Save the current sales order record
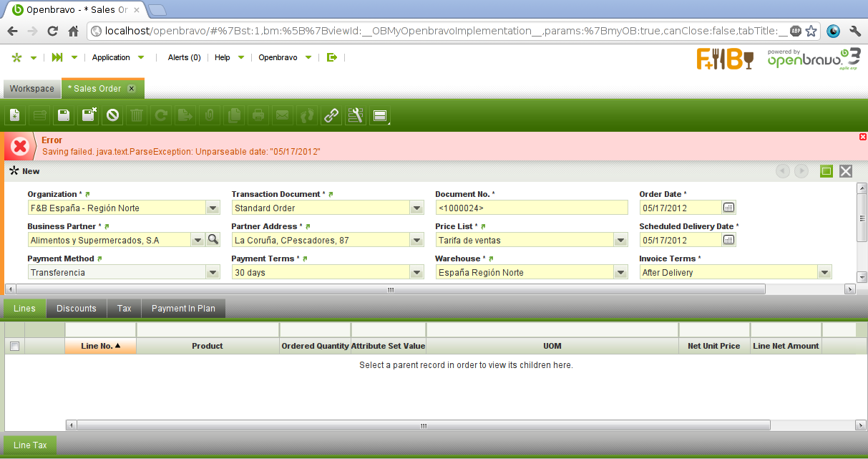 [64, 115]
